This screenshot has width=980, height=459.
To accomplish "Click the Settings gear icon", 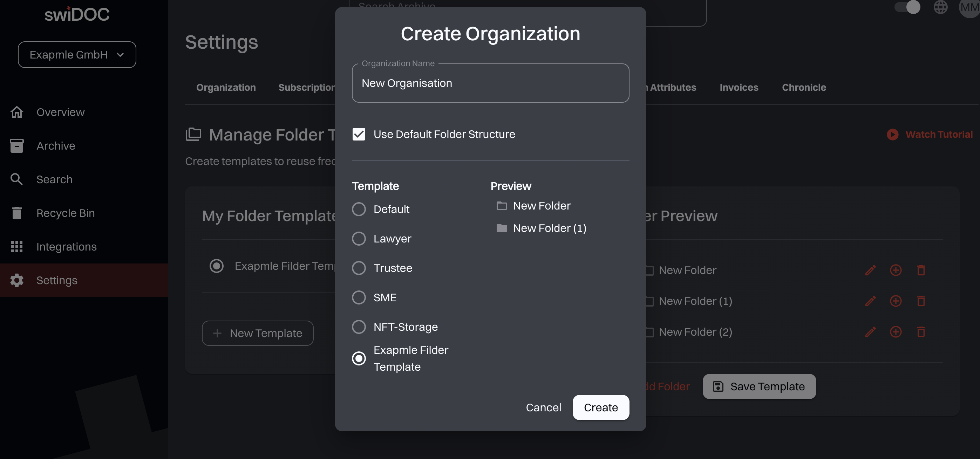I will point(17,280).
